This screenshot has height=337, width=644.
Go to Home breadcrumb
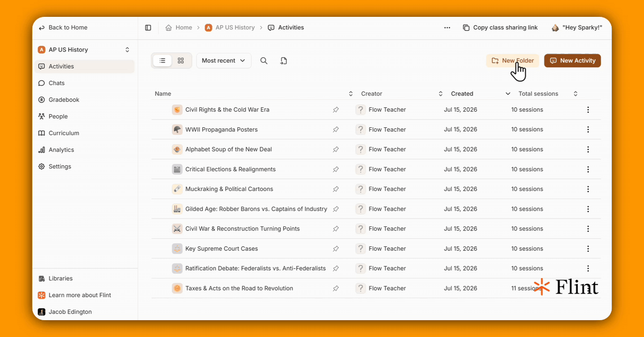point(179,28)
